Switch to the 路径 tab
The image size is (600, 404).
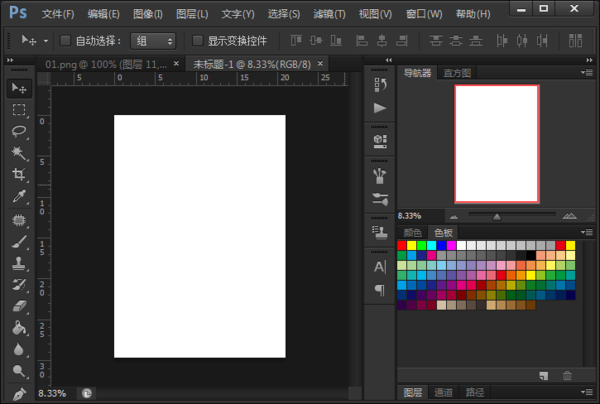[x=474, y=392]
